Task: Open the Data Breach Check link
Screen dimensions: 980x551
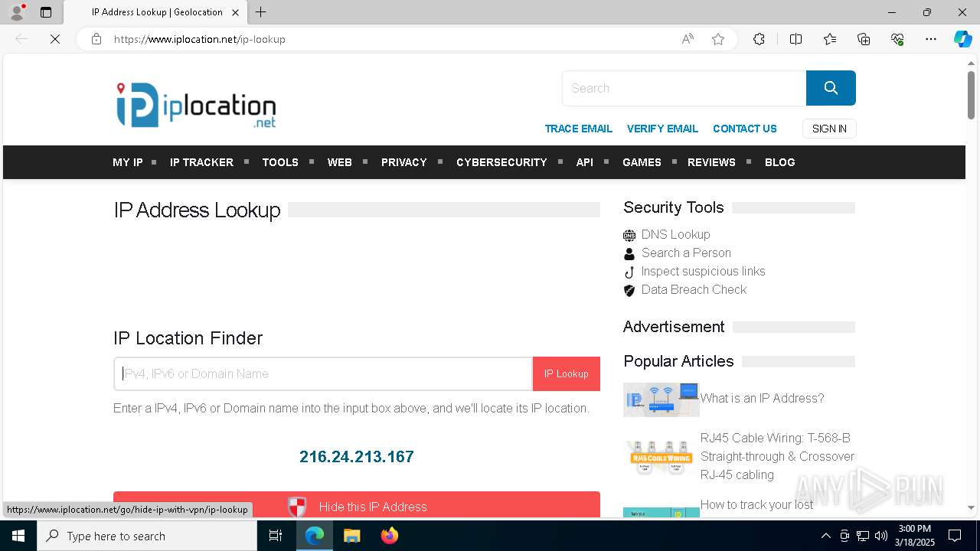Action: [694, 290]
